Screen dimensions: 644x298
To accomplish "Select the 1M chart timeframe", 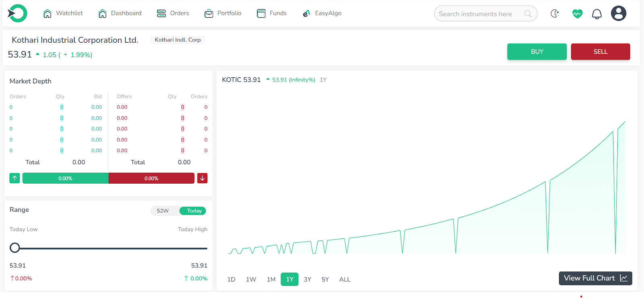I will [x=271, y=279].
